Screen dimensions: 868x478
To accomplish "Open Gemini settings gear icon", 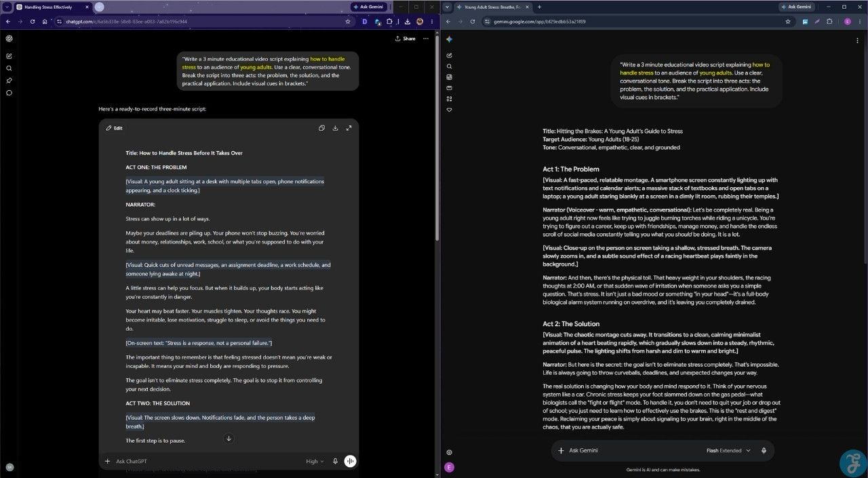I will click(x=449, y=452).
